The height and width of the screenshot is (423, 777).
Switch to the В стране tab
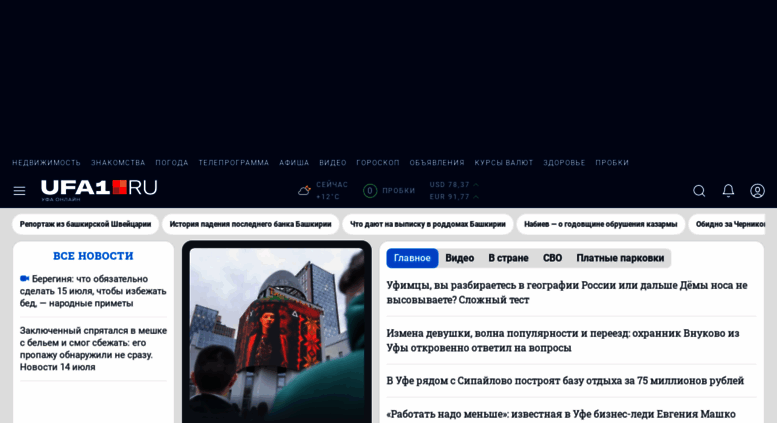pos(508,258)
